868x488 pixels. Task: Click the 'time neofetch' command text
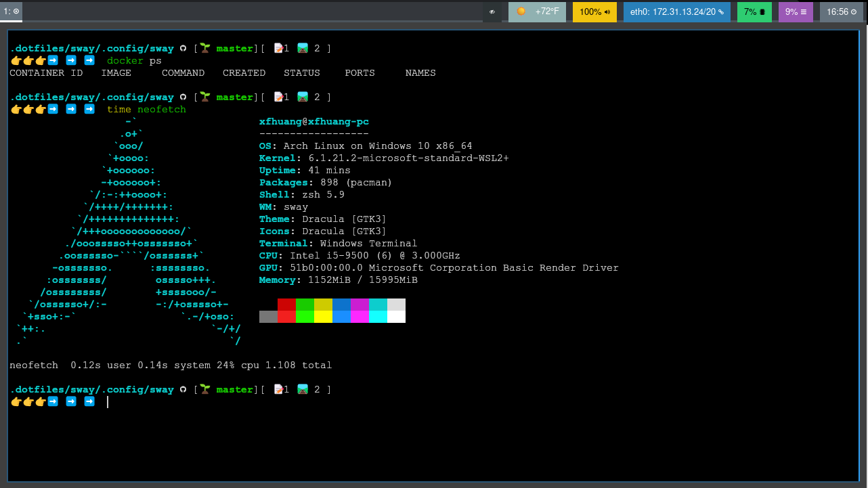(x=146, y=110)
